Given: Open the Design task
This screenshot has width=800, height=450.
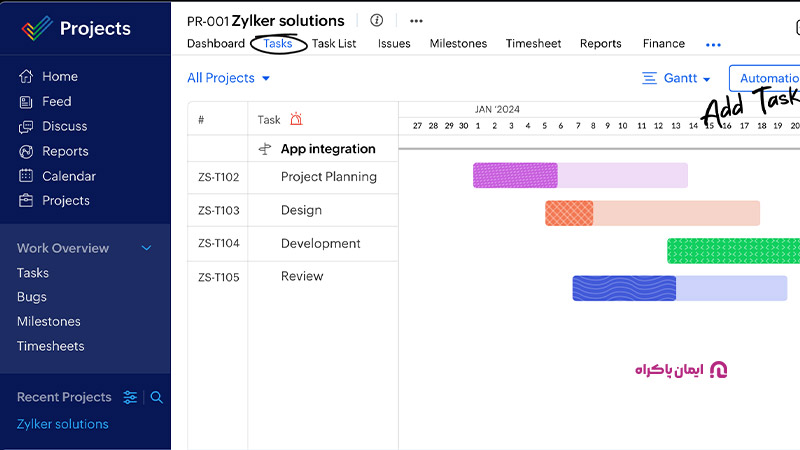Looking at the screenshot, I should click(301, 210).
